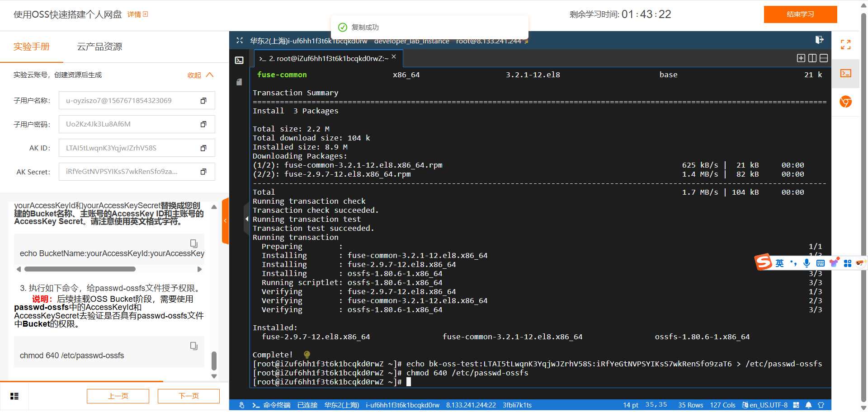868x412 pixels.
Task: Open the orange Chrome browser icon
Action: pos(845,102)
